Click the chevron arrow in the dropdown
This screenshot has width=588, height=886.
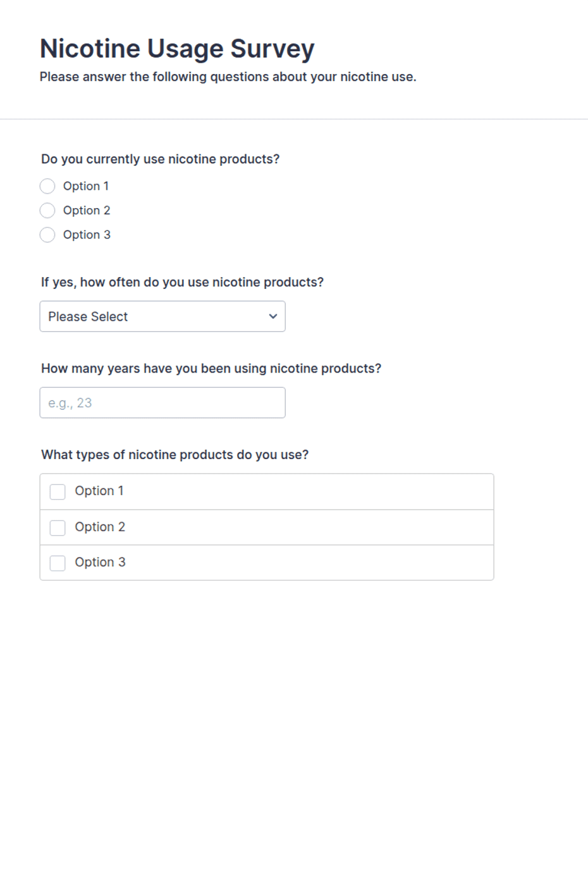tap(273, 316)
